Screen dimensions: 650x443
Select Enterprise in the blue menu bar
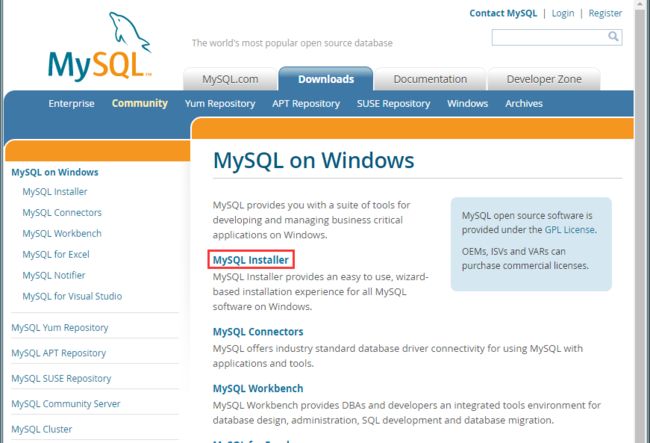coord(71,104)
